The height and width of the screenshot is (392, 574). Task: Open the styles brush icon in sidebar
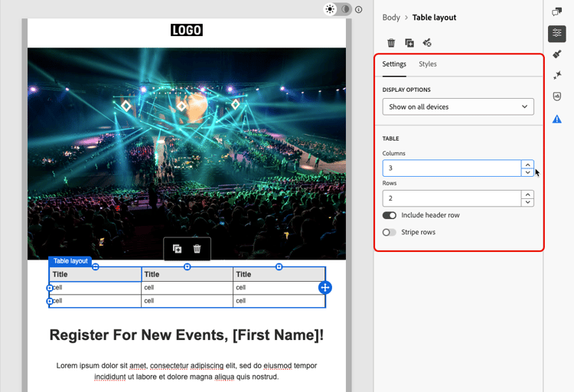(x=557, y=54)
